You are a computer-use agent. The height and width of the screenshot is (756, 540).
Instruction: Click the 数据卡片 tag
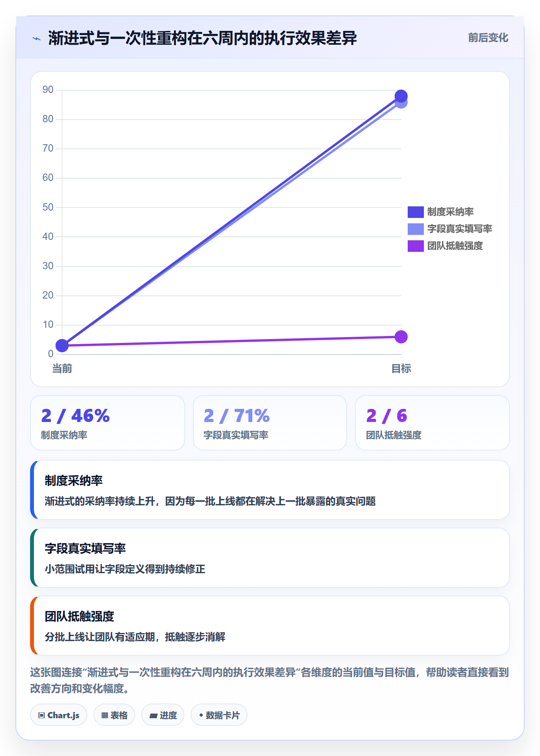(219, 715)
